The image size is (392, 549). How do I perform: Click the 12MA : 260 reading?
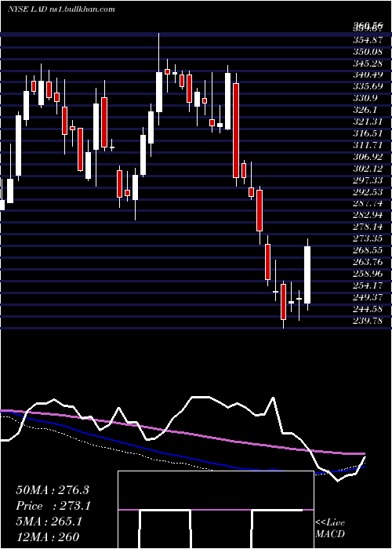click(47, 536)
